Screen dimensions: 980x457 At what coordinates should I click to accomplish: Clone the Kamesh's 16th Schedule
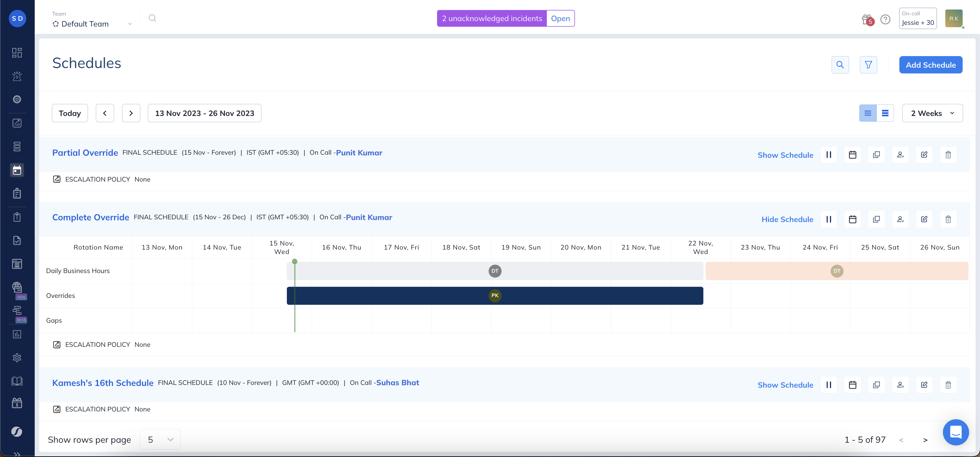[876, 385]
